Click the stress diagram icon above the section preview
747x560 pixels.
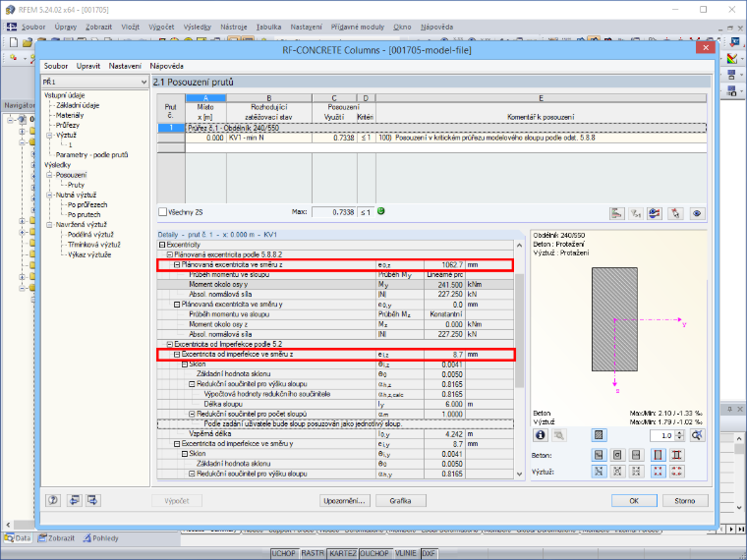617,213
